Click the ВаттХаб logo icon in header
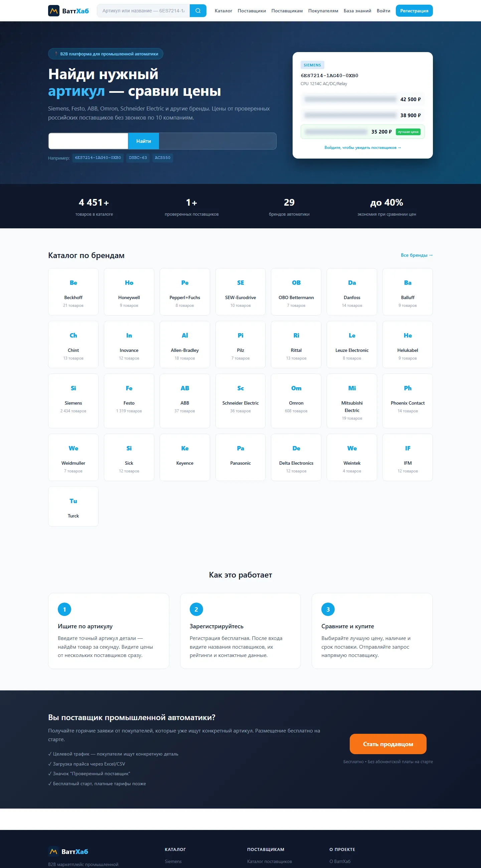481x868 pixels. coord(53,11)
